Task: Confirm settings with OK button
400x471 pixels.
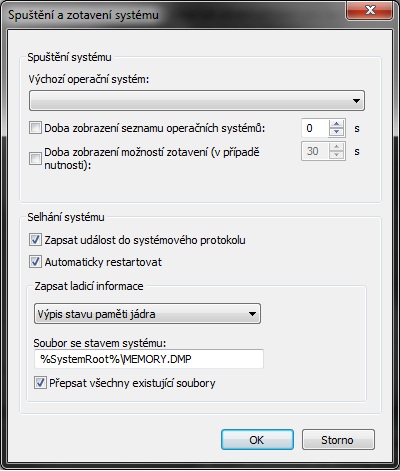Action: point(257,440)
